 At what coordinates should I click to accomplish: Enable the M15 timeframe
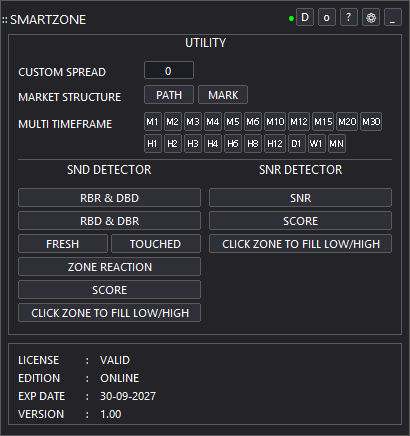(323, 122)
